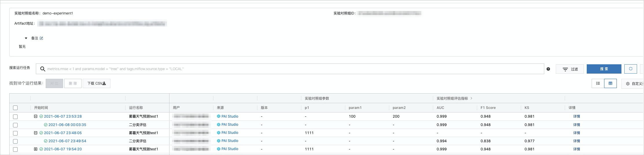Switch to list view icon
Screen dimensions: 644x155
598,83
